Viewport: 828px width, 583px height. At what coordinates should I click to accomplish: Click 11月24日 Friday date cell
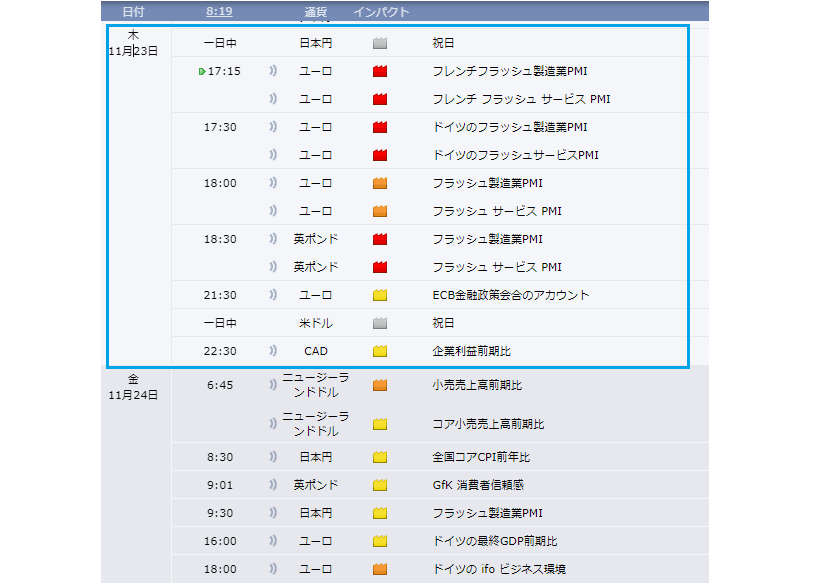tap(133, 387)
